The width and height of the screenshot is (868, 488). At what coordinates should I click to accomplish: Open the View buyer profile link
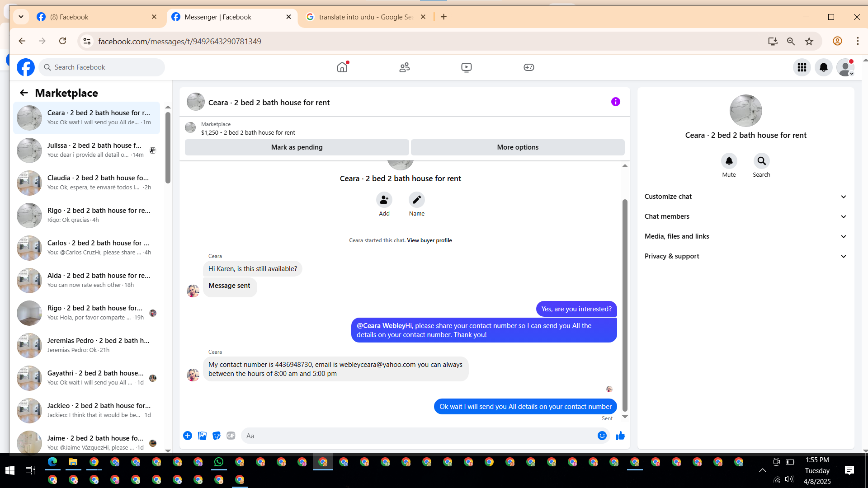(429, 240)
